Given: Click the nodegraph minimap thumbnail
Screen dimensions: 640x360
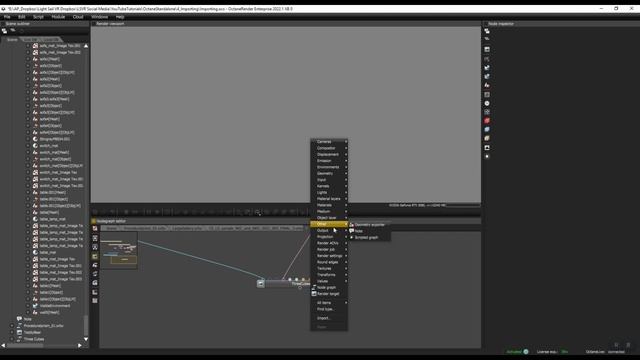Looking at the screenshot, I should [119, 251].
